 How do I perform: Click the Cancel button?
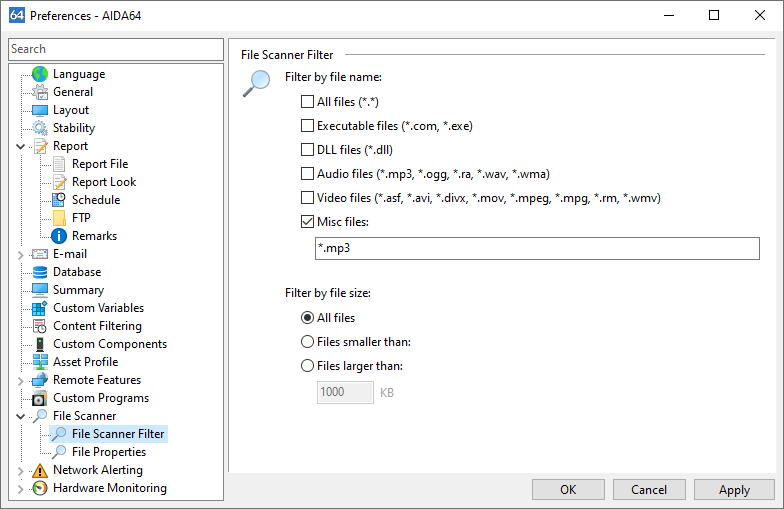pyautogui.click(x=649, y=490)
